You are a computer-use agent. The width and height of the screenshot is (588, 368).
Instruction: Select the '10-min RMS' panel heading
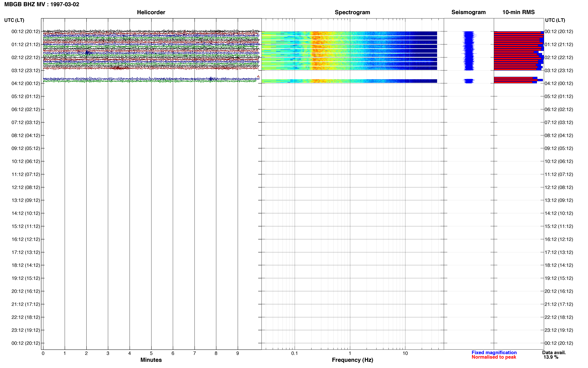pyautogui.click(x=518, y=12)
